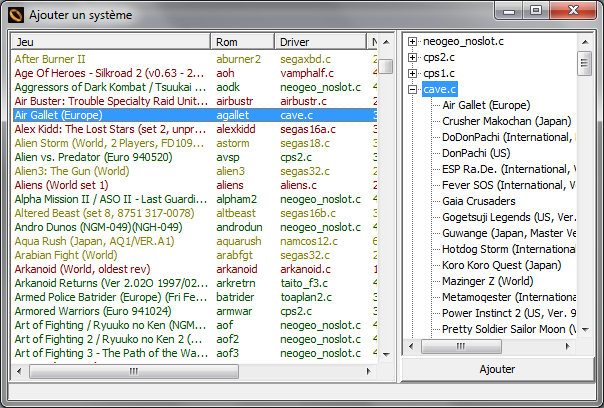Select Armored Warriors (Euro 941024) row
The image size is (604, 408).
[x=195, y=311]
